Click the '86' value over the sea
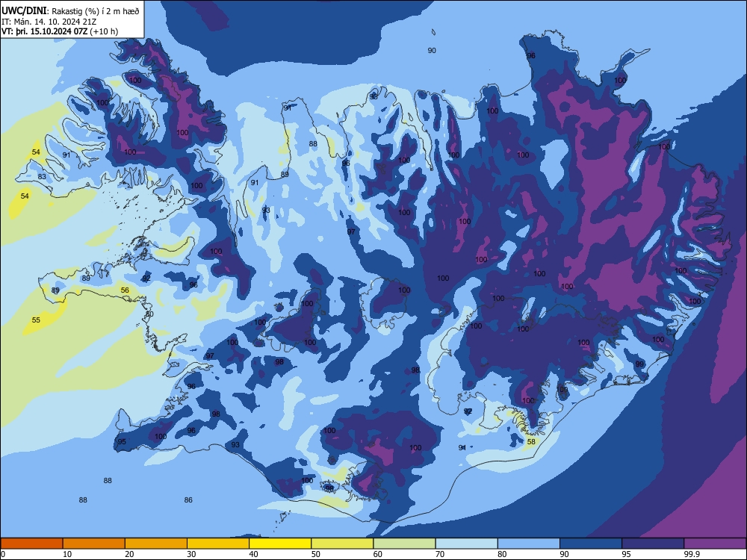 point(188,500)
